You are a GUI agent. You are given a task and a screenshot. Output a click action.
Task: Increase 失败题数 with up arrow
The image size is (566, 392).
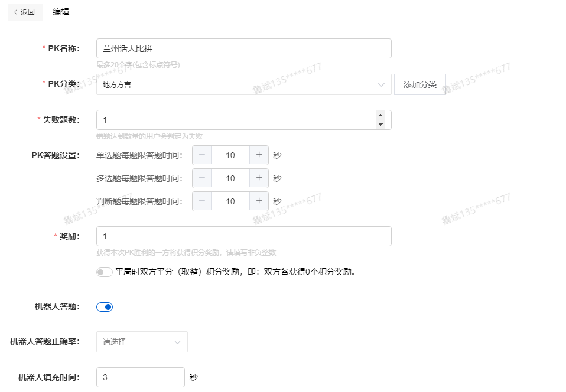point(380,116)
